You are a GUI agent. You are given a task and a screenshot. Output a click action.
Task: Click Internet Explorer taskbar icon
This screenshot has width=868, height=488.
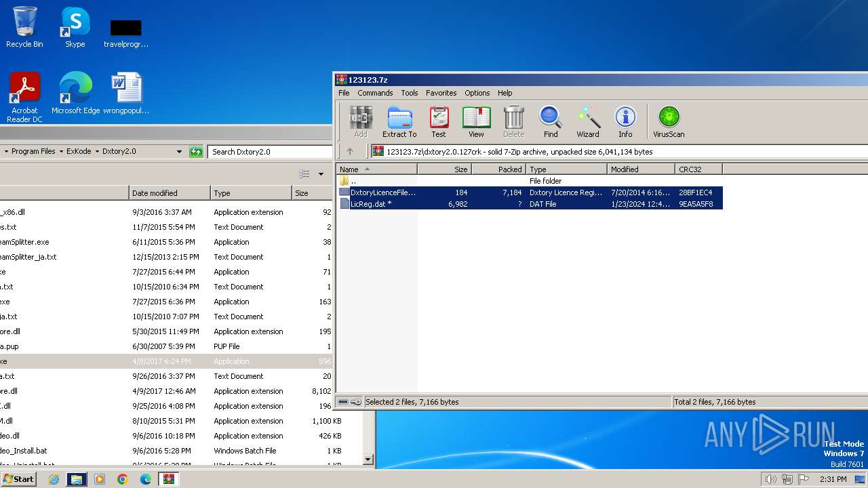pos(54,479)
